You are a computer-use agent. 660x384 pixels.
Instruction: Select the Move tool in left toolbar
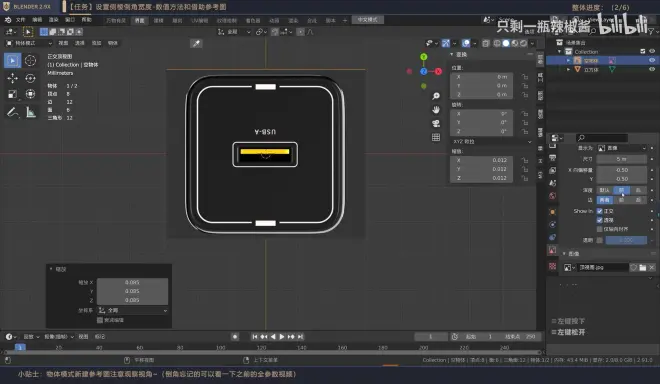(x=12, y=78)
